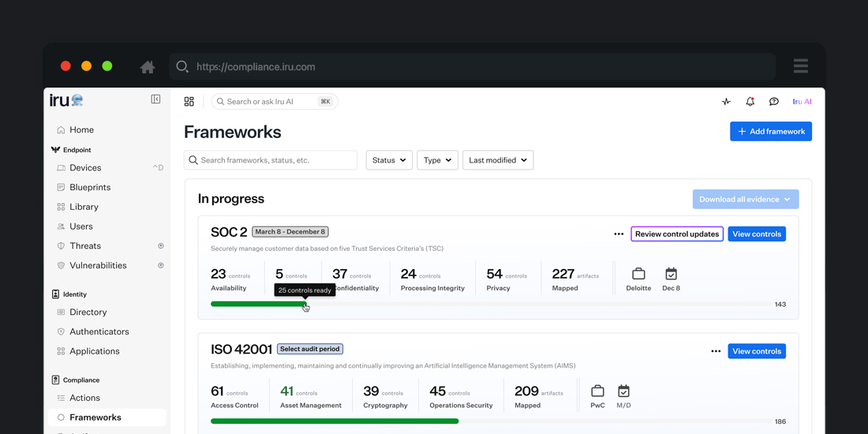Click the SOC 2 progress bar

tap(491, 304)
